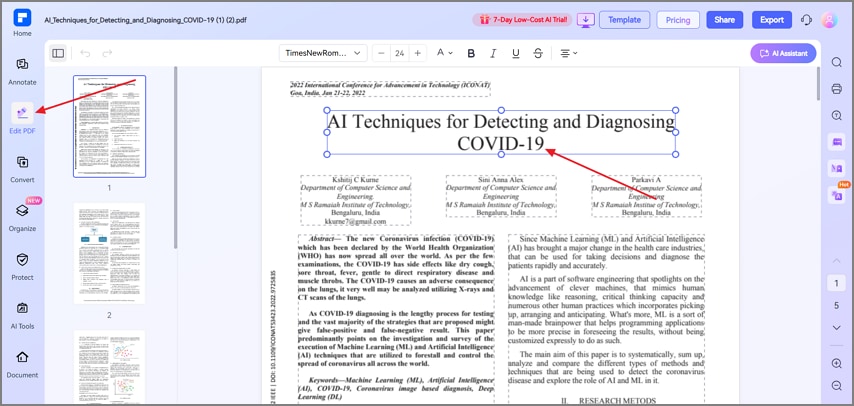Click the Sini Anna Alex author block
This screenshot has width=854, height=406.
pyautogui.click(x=501, y=196)
